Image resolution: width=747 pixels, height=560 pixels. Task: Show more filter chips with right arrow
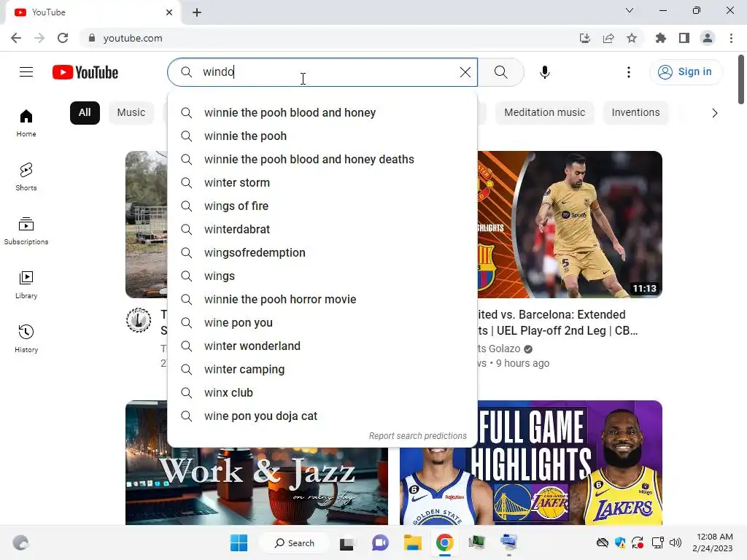(714, 113)
